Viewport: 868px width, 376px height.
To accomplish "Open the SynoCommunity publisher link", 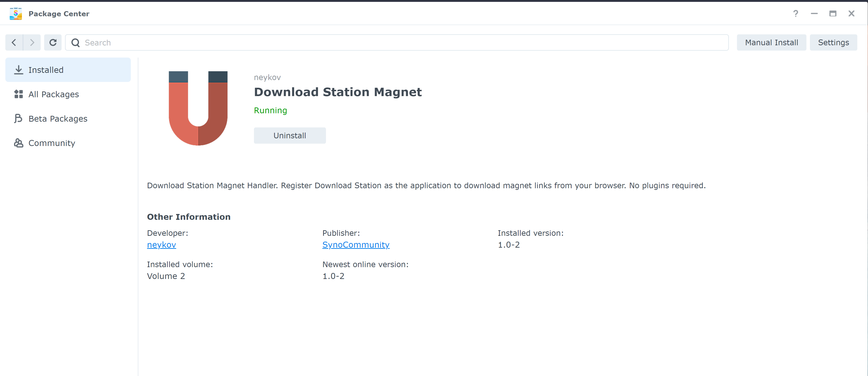I will pyautogui.click(x=355, y=245).
